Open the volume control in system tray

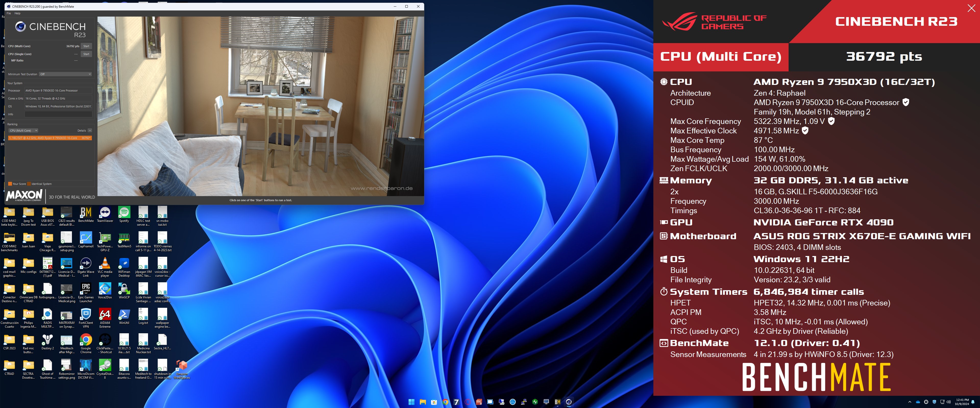948,402
